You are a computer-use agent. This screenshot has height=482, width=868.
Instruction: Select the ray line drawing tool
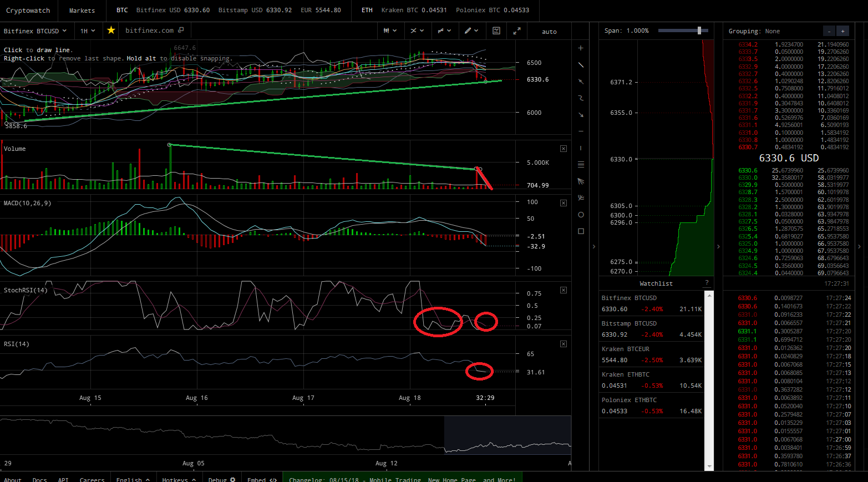(x=581, y=82)
